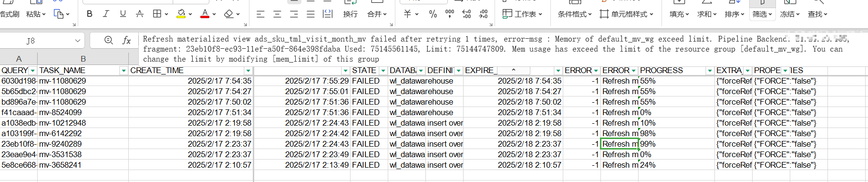Toggle bold formatting

tap(89, 14)
